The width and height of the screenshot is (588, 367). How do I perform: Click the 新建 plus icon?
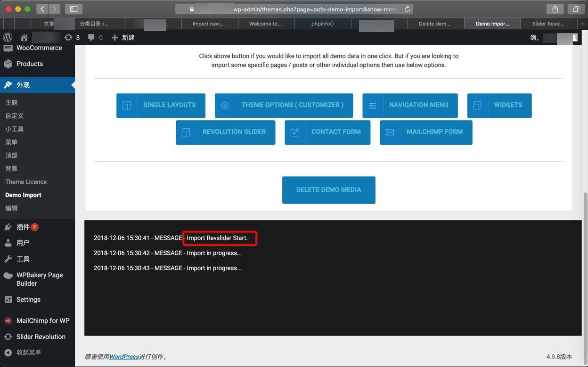coord(114,37)
